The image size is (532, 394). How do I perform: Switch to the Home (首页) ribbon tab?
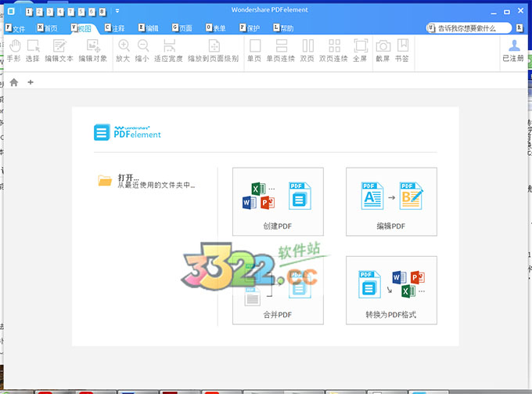[47, 28]
